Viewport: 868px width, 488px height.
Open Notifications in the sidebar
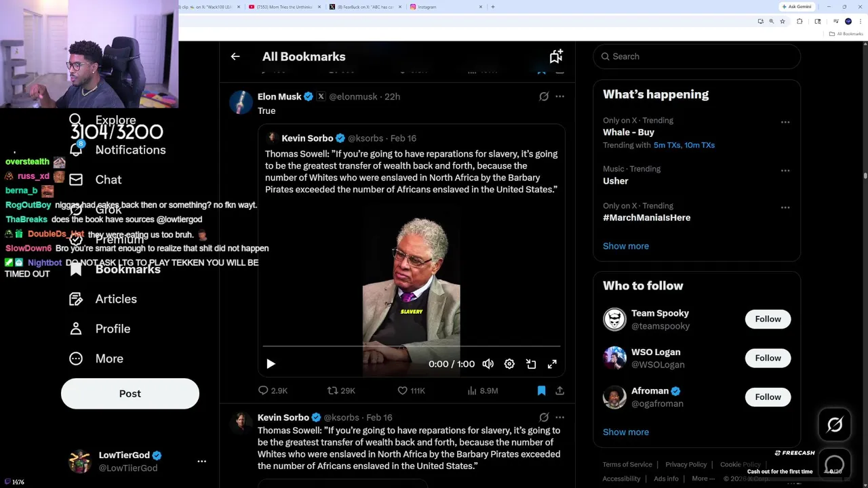117,150
